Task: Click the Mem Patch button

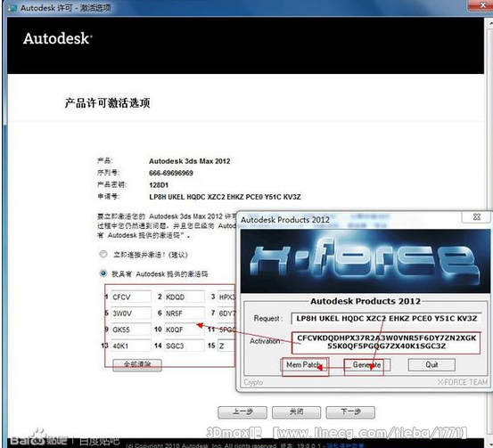Action: point(304,365)
